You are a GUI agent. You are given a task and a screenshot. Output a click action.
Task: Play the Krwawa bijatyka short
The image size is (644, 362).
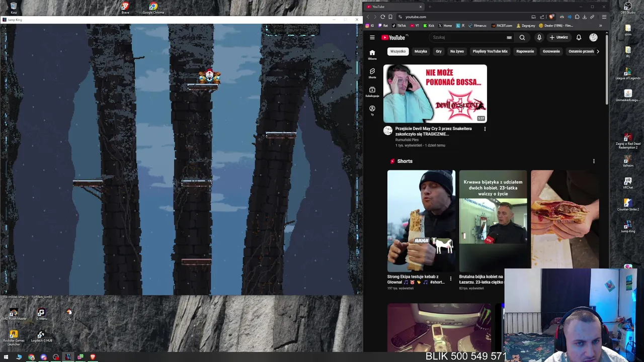[x=493, y=220]
